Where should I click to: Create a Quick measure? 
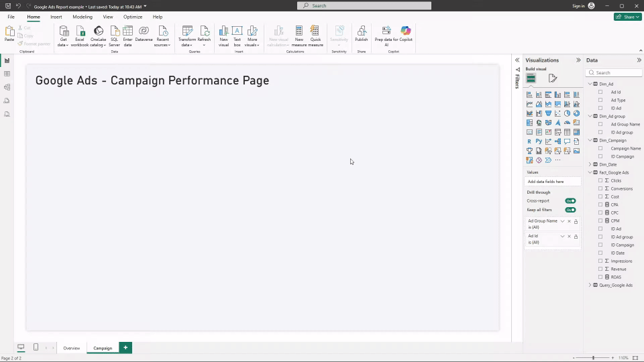[x=315, y=36]
